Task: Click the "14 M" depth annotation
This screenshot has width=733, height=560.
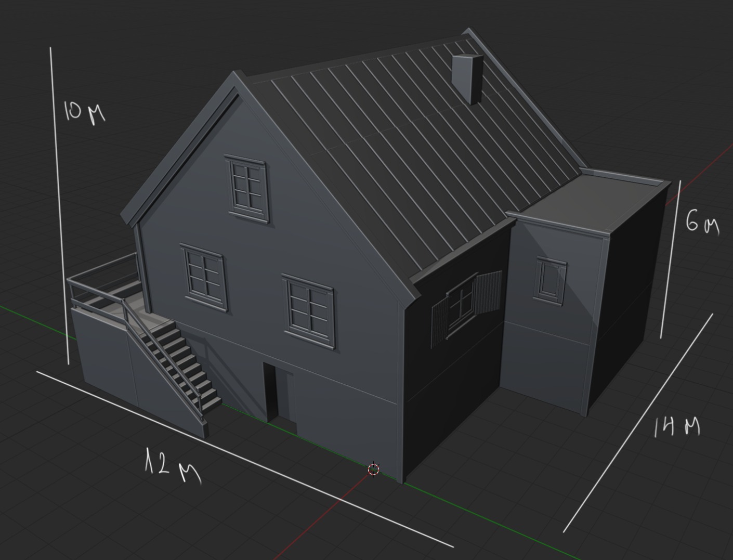Action: click(x=676, y=426)
